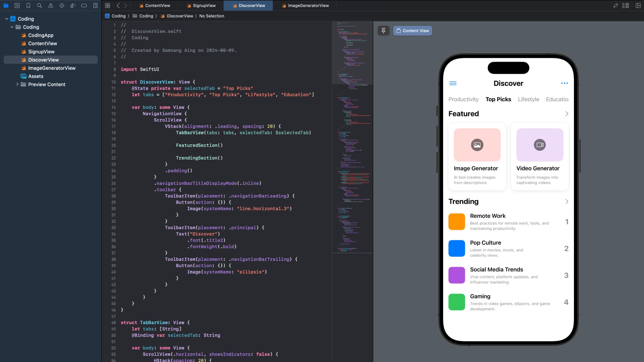The image size is (644, 362).
Task: Open the Find navigator magnifier icon
Action: tap(39, 5)
